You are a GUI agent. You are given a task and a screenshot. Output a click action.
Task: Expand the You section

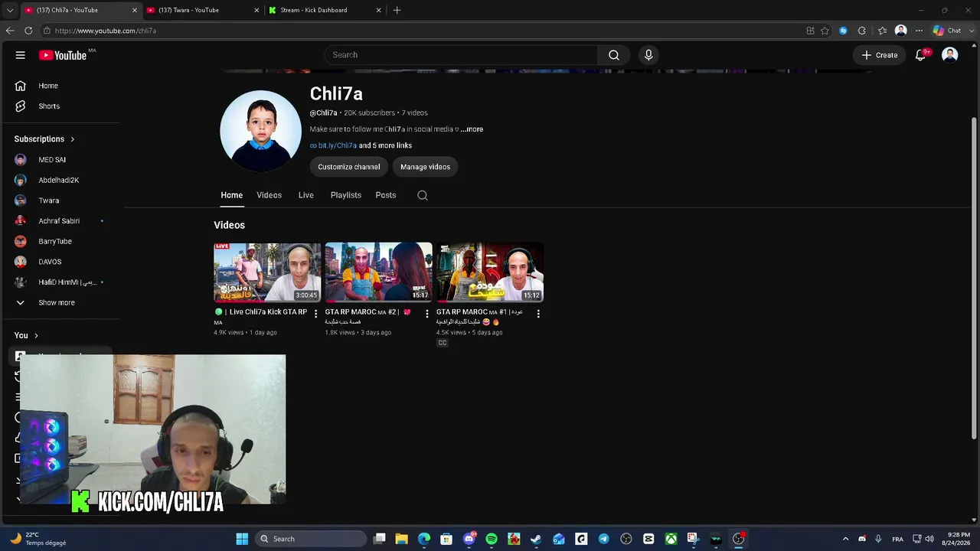pos(26,335)
